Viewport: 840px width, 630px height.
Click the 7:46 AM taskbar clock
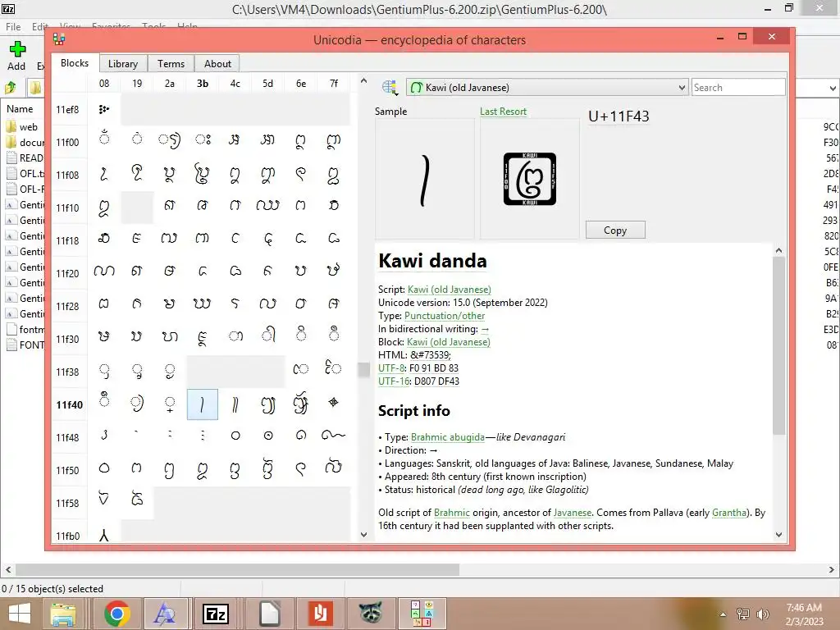(804, 614)
